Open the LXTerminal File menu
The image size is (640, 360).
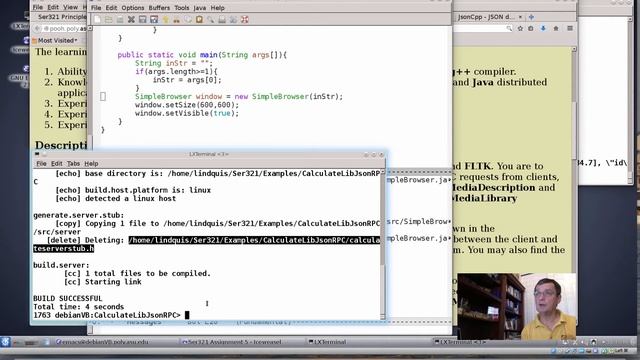[x=42, y=163]
